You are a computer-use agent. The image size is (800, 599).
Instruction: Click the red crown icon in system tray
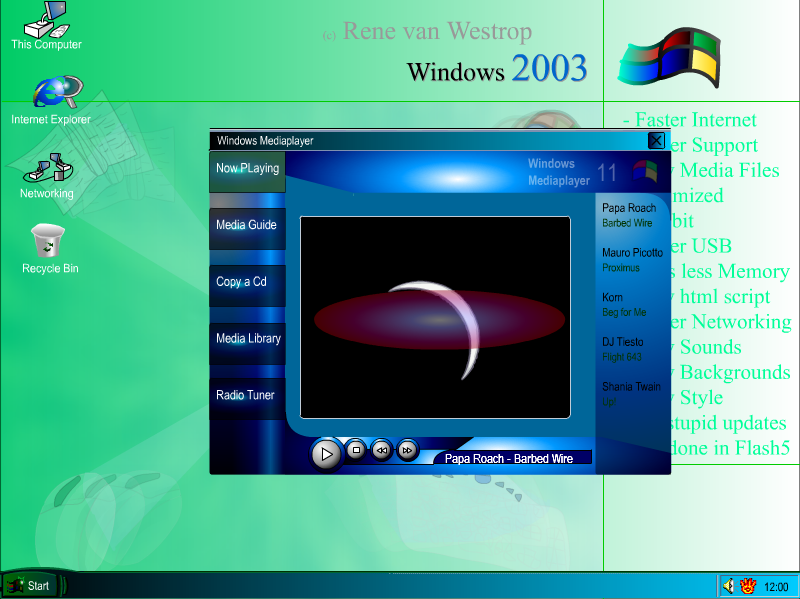pyautogui.click(x=748, y=586)
